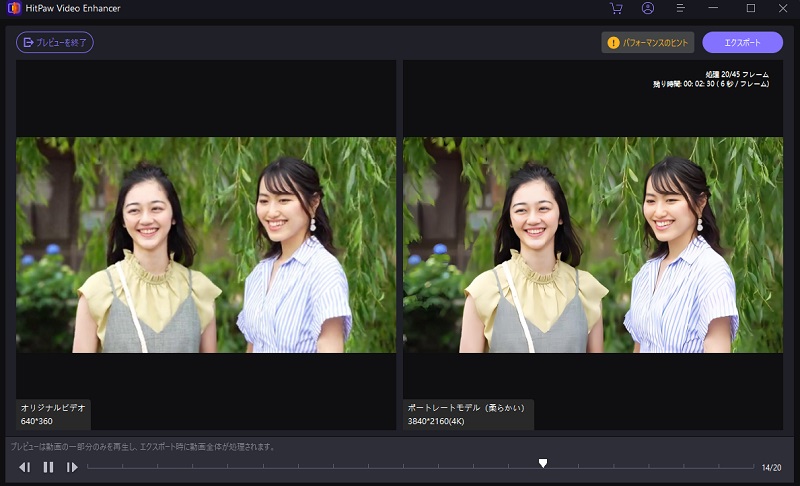Image resolution: width=800 pixels, height=486 pixels.
Task: Click the 14/20 frame counter
Action: pyautogui.click(x=771, y=468)
